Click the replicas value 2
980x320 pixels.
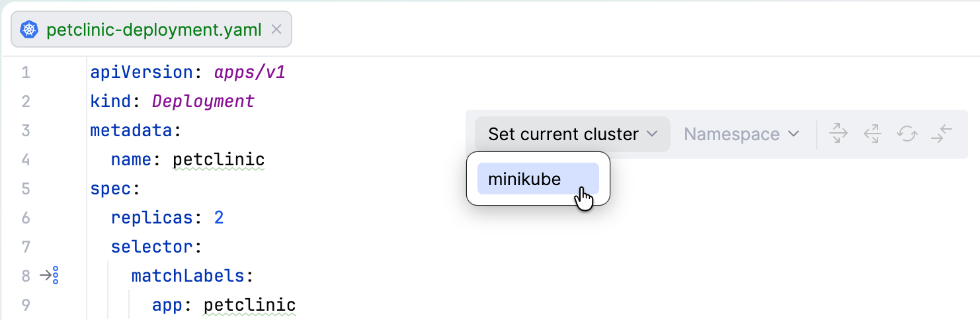pyautogui.click(x=219, y=218)
